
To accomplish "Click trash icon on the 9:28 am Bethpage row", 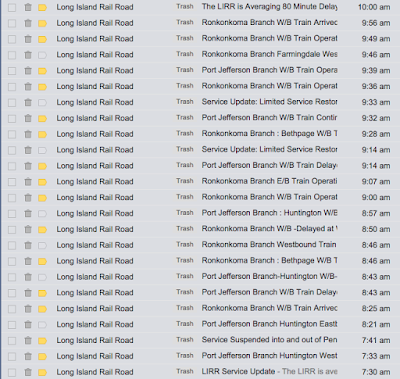I will [x=28, y=134].
